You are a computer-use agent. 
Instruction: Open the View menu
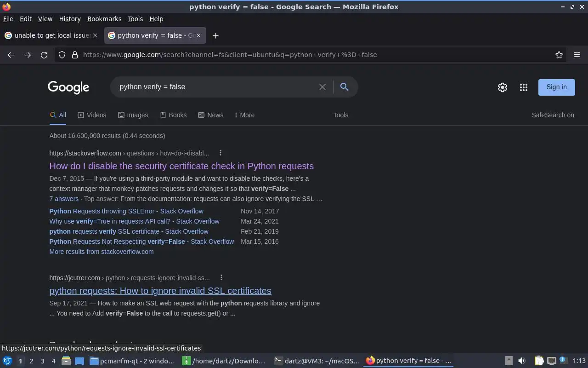point(45,19)
